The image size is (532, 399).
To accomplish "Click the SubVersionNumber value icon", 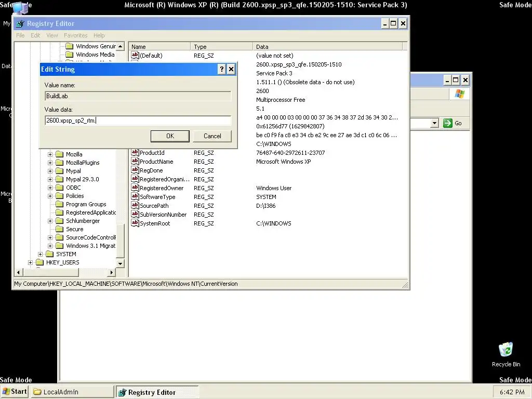I will point(135,215).
